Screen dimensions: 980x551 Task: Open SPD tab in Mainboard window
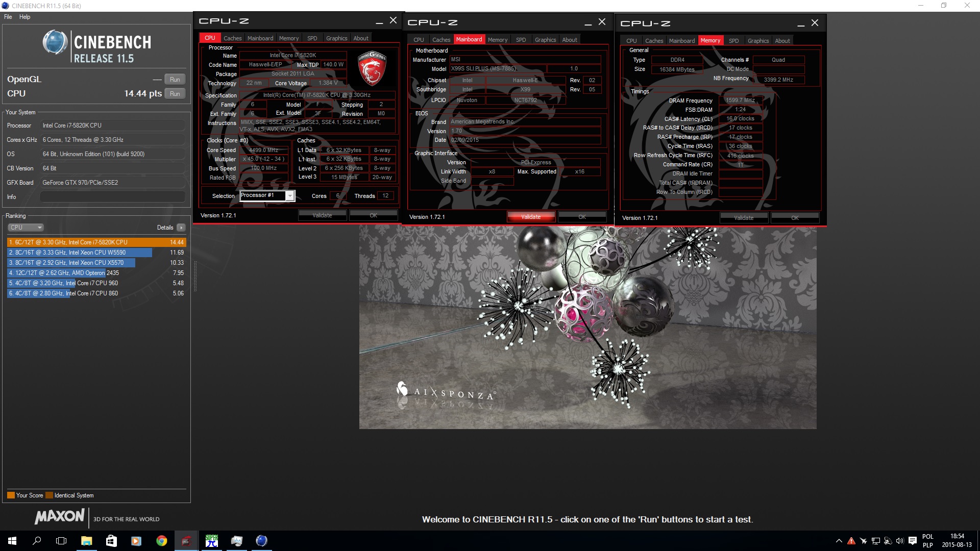521,40
